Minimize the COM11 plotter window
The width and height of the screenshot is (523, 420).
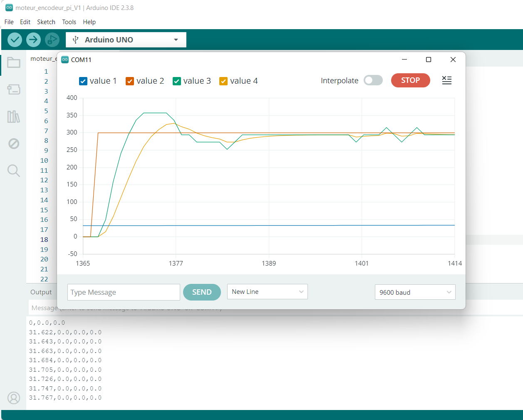[404, 60]
